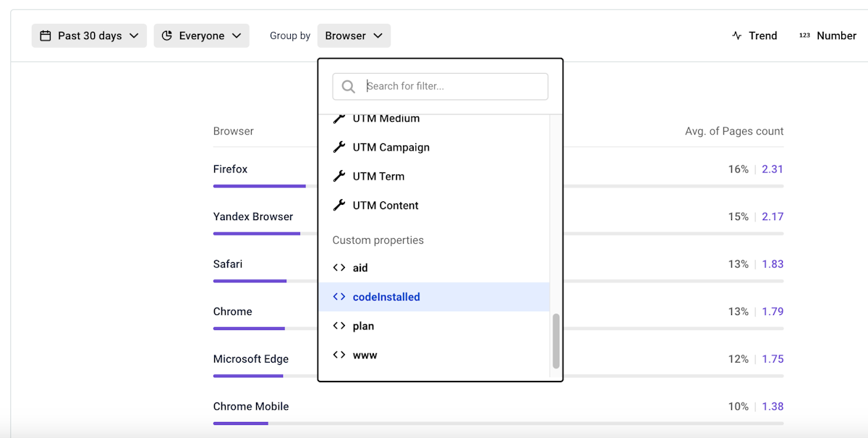Pick UTM Content from the list
This screenshot has width=868, height=438.
coord(434,206)
